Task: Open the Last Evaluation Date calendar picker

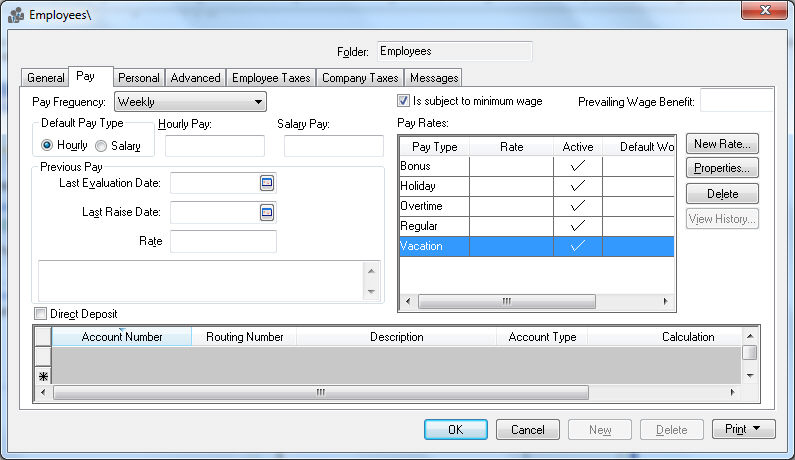Action: coord(267,183)
